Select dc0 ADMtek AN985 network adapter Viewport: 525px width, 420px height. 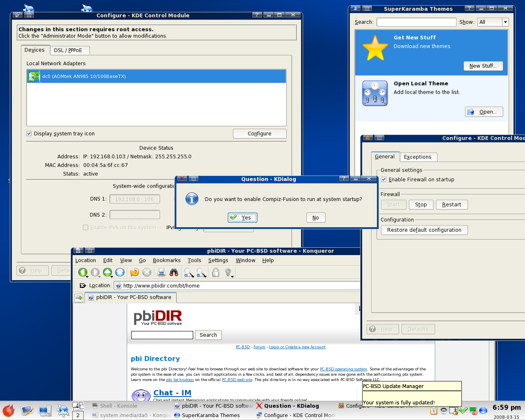pyautogui.click(x=156, y=76)
